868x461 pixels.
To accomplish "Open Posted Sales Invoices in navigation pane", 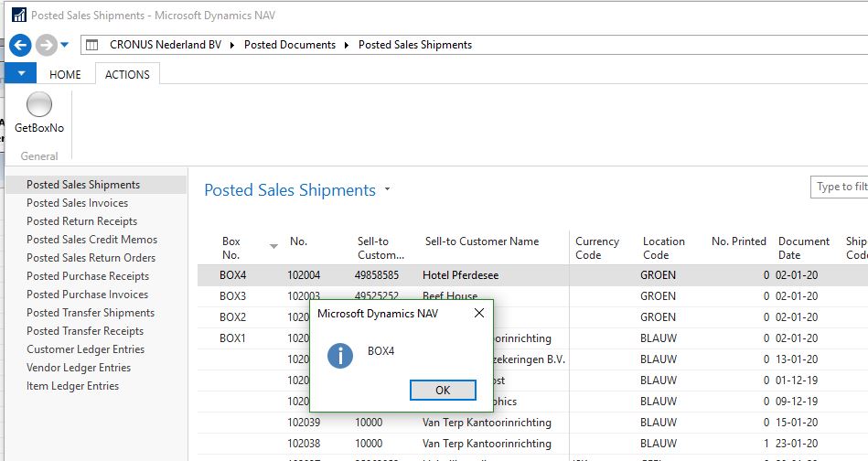I will click(78, 203).
